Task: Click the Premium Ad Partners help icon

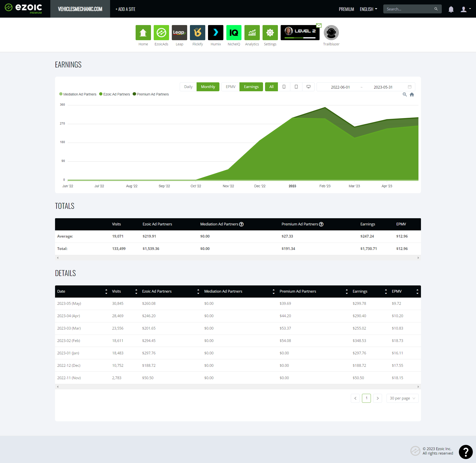Action: click(321, 224)
